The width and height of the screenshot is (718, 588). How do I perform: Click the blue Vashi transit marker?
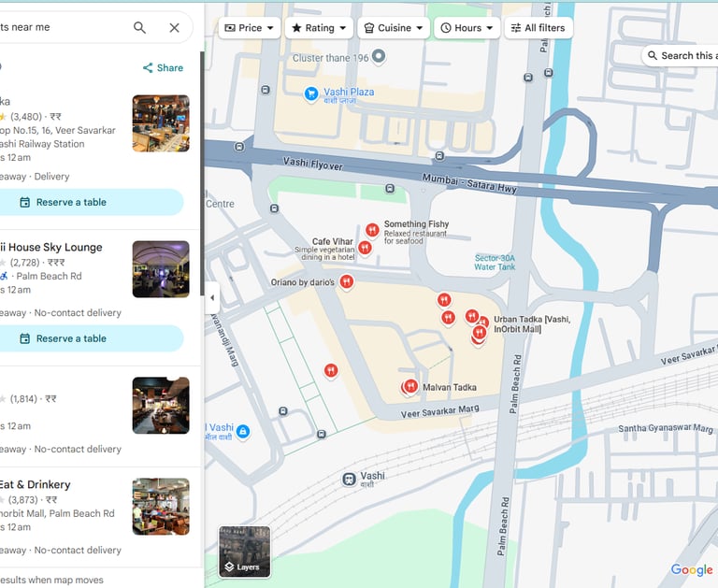243,431
